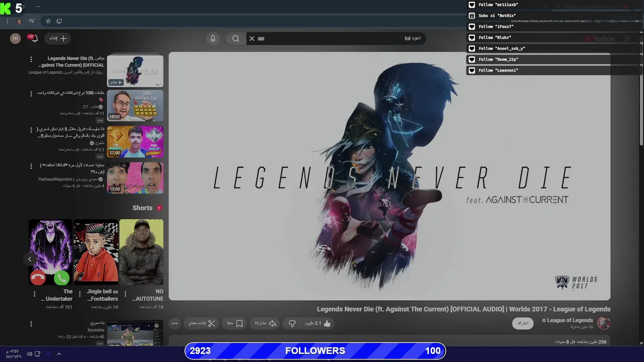Open the 12:00 TheSaudiReporters thumbnail
644x362 pixels.
pos(135,177)
